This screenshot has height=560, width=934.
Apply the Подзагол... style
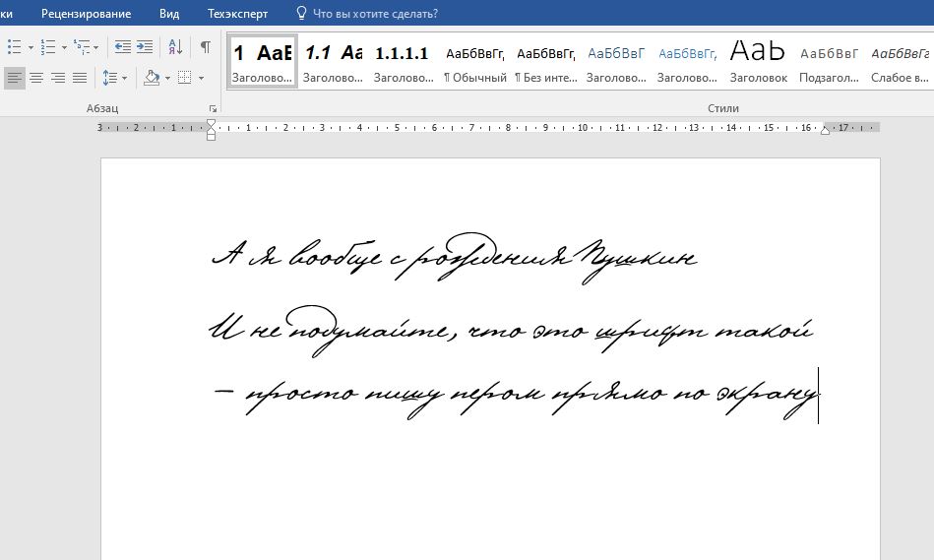click(x=829, y=61)
